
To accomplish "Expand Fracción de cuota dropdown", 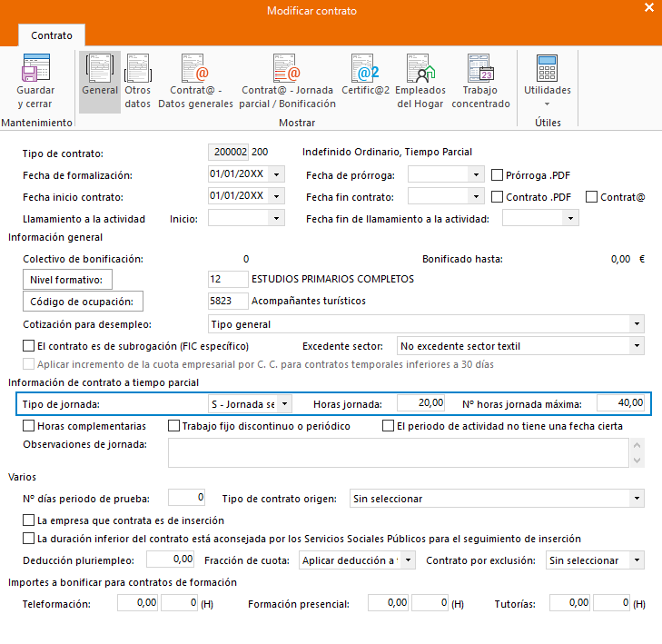I will 409,560.
